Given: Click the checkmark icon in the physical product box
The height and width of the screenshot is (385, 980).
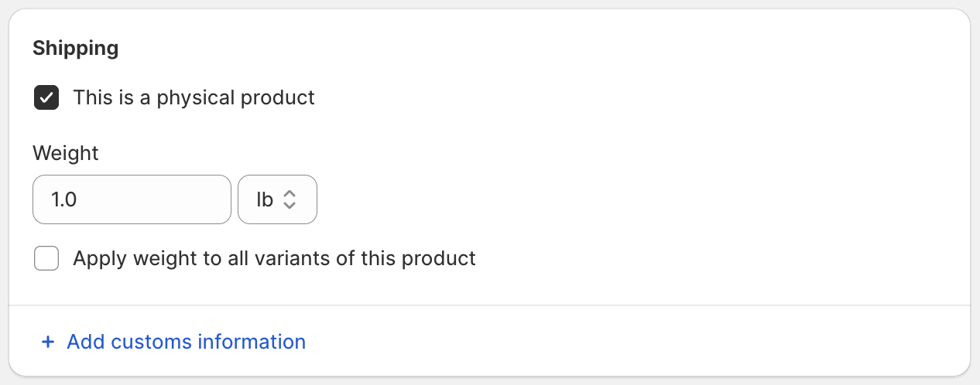Looking at the screenshot, I should click(x=46, y=97).
